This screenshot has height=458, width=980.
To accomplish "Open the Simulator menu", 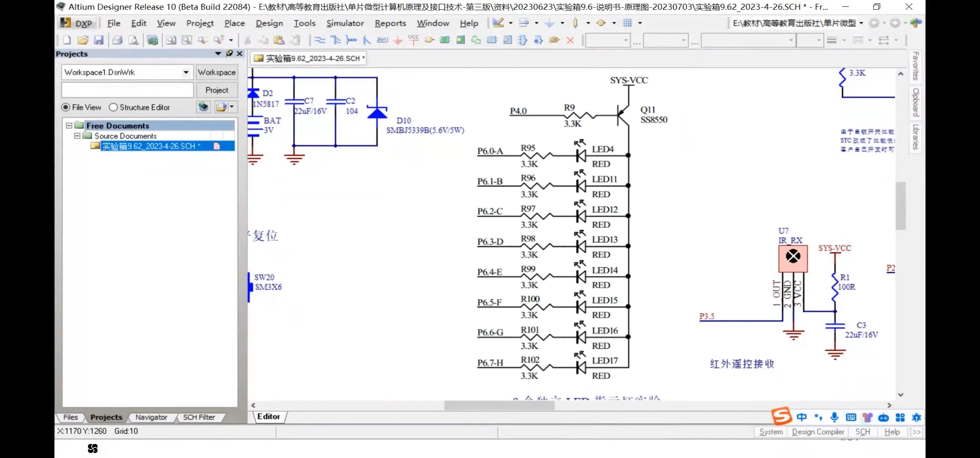I will click(x=345, y=23).
